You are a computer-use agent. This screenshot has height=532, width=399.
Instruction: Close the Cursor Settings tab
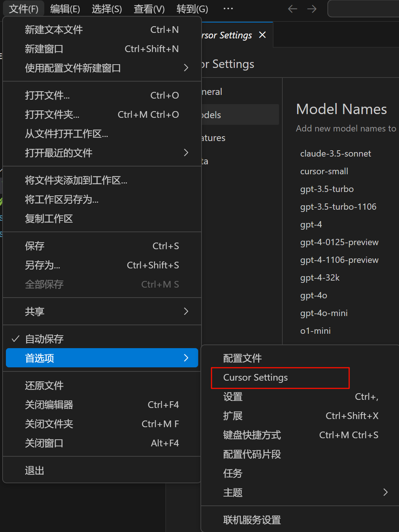click(262, 35)
